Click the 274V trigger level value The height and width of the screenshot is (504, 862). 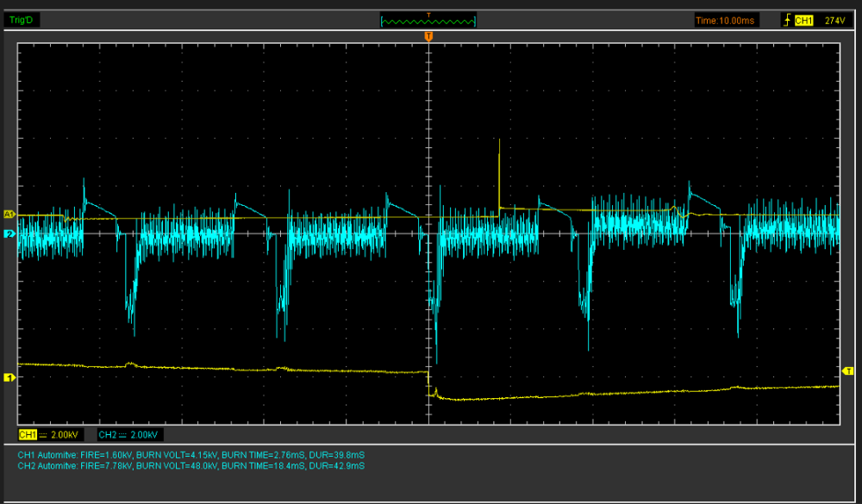coord(834,20)
